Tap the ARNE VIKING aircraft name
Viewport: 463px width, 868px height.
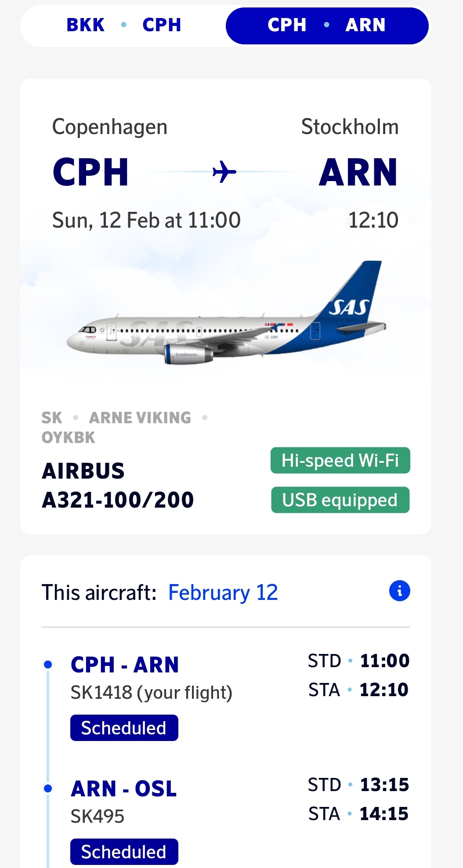coord(140,418)
